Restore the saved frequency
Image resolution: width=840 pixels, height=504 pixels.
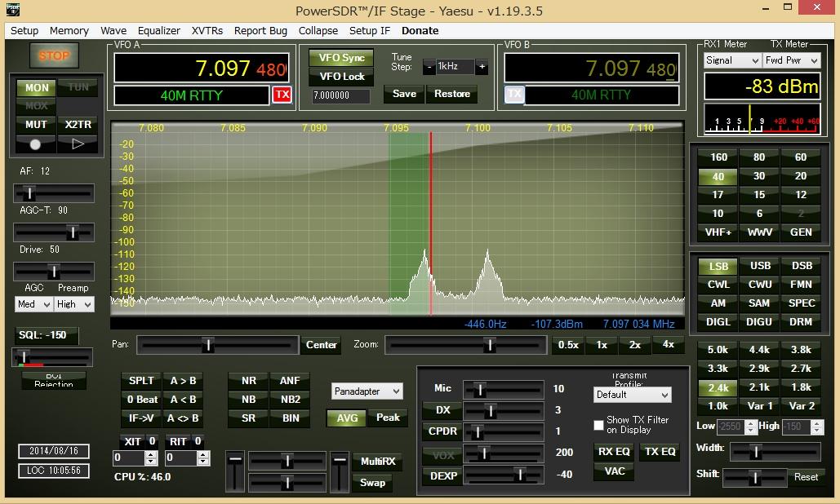452,94
